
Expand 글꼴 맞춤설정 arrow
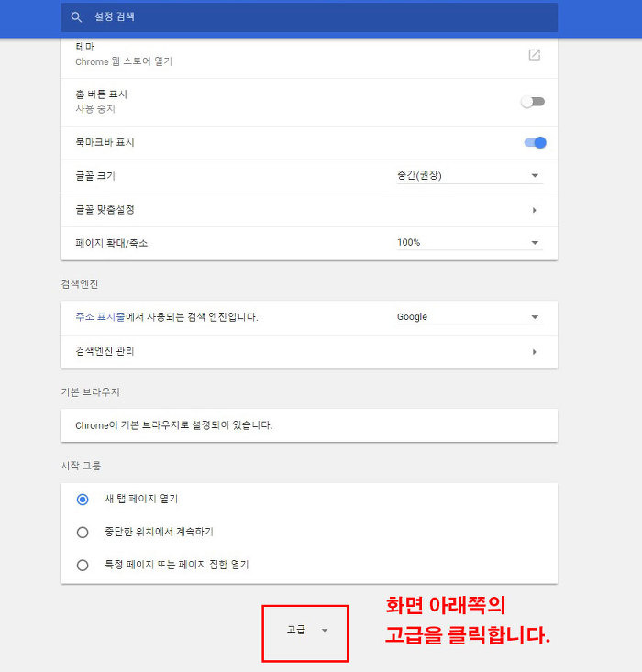click(x=534, y=210)
